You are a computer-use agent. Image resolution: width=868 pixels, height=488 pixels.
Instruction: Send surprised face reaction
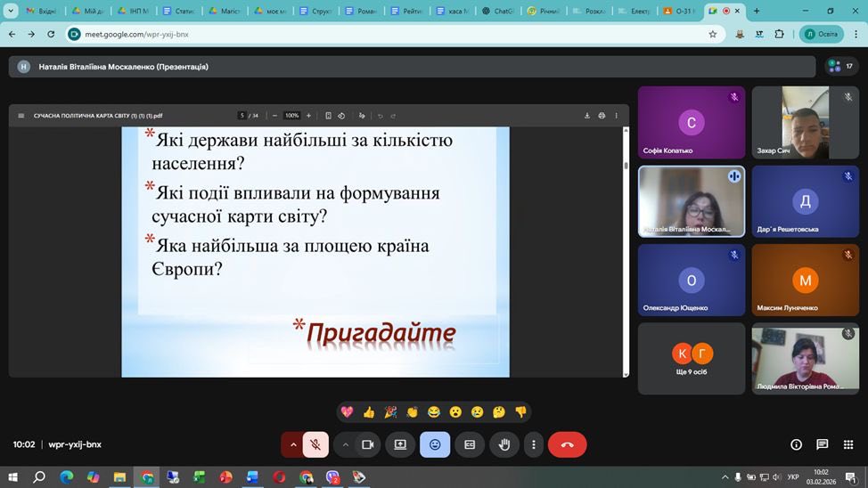point(455,411)
